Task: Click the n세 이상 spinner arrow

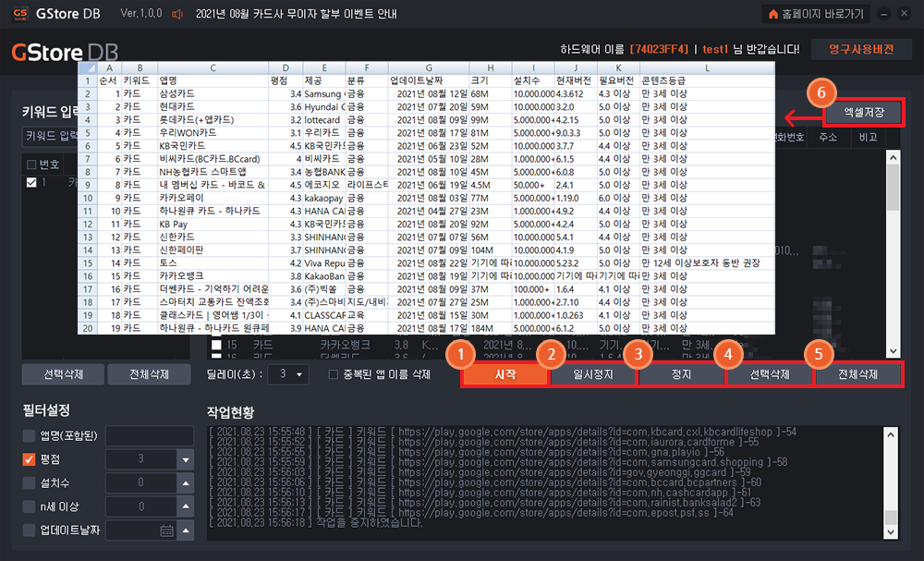Action: coord(186,506)
